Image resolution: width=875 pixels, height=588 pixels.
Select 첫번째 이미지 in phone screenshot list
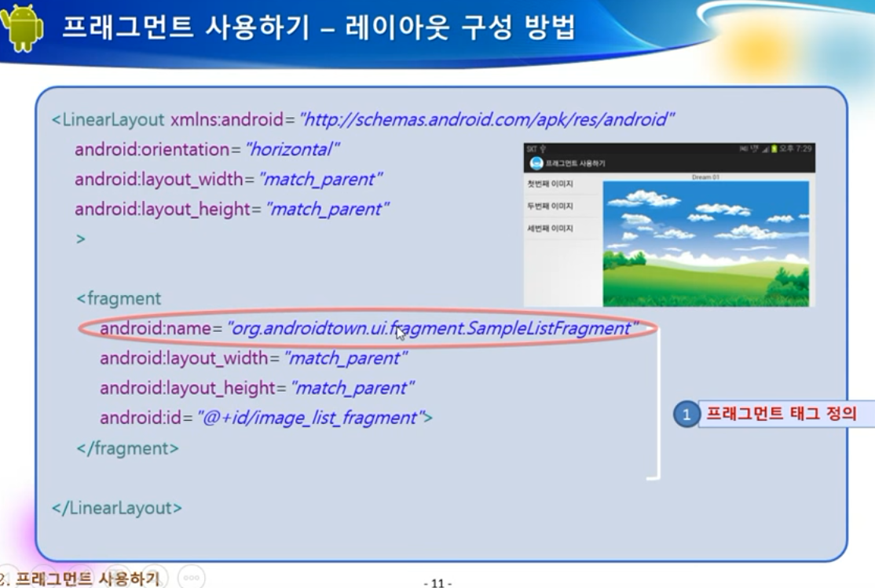pyautogui.click(x=551, y=184)
